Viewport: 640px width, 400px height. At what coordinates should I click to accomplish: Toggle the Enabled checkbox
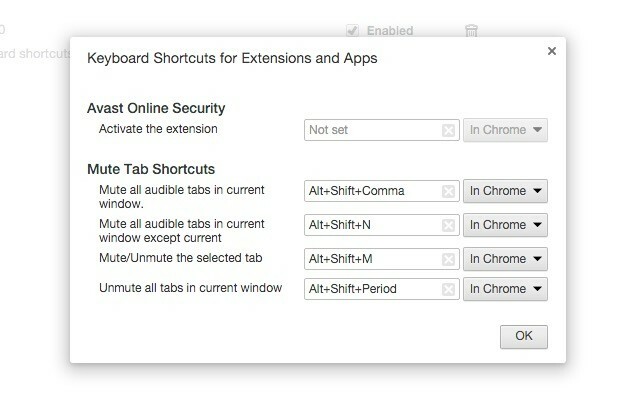pos(352,31)
